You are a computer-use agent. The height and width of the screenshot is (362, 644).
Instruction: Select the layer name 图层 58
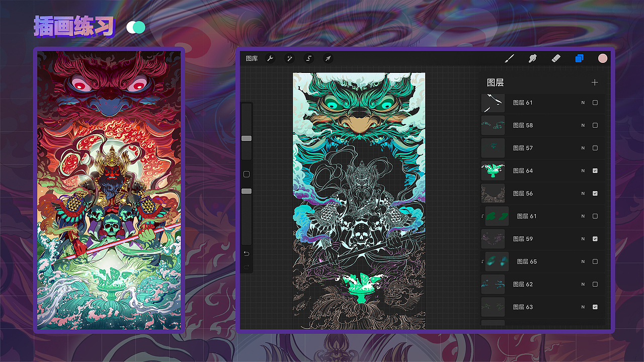click(x=523, y=125)
